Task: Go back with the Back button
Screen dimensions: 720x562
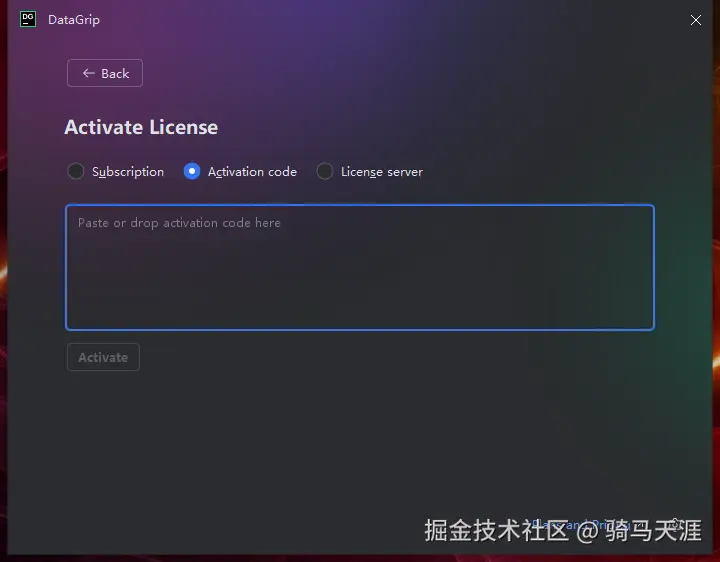Action: pos(105,73)
